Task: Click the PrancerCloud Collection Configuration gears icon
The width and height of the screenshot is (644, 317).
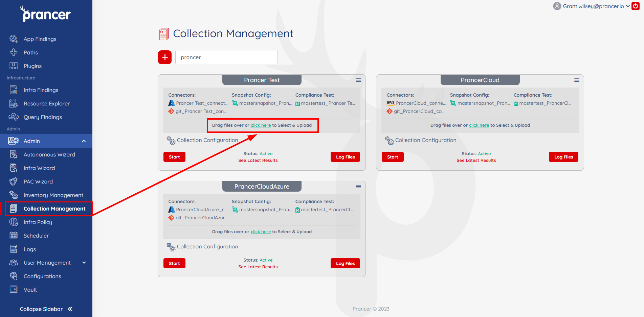Action: [389, 140]
